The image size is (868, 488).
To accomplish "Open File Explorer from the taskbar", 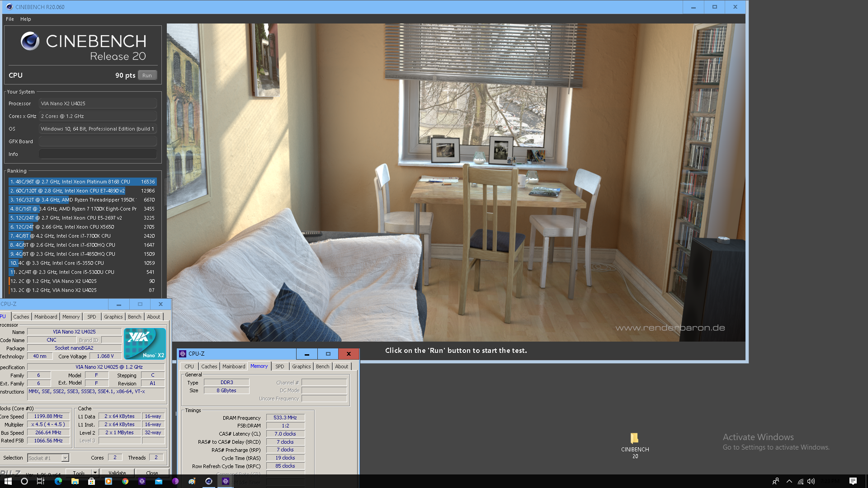I will [75, 481].
